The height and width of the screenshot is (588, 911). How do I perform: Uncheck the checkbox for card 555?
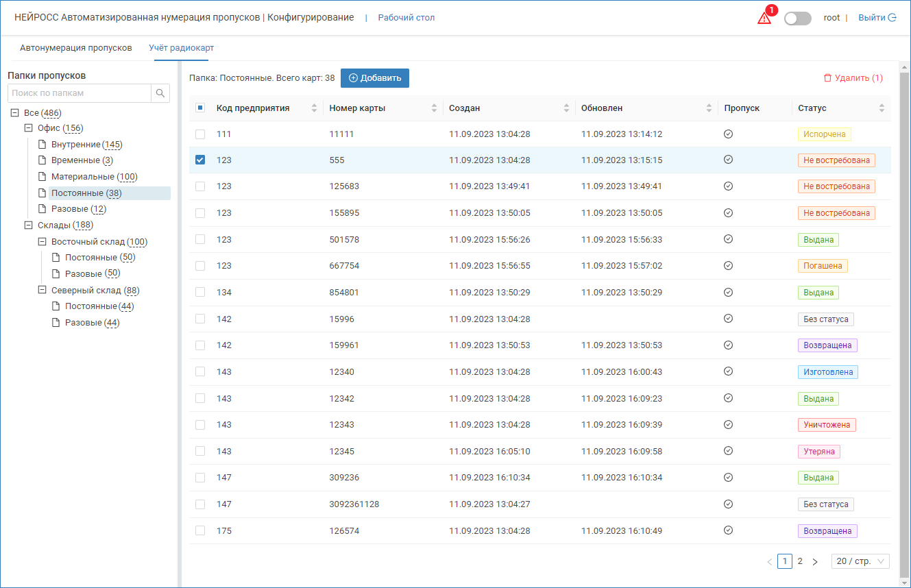coord(200,160)
